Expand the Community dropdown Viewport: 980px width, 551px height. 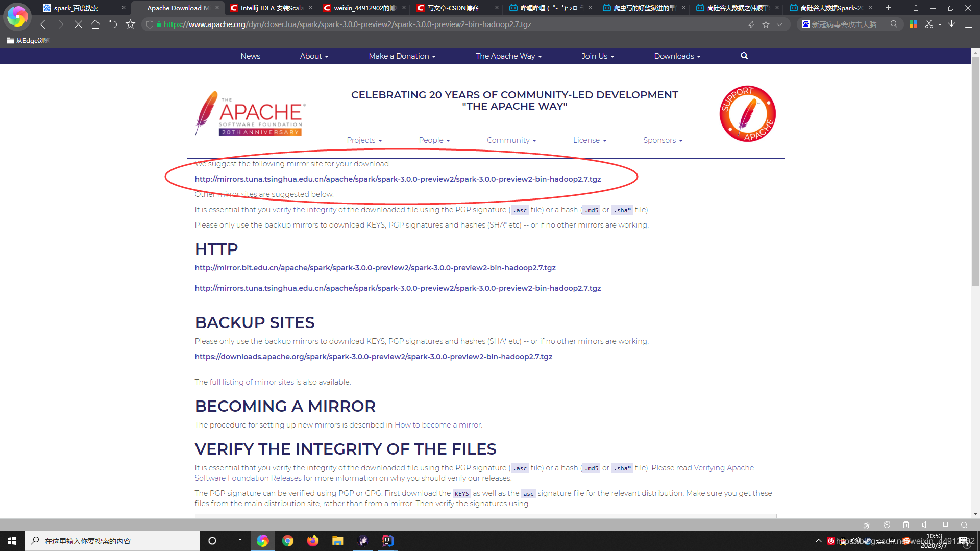click(x=511, y=140)
